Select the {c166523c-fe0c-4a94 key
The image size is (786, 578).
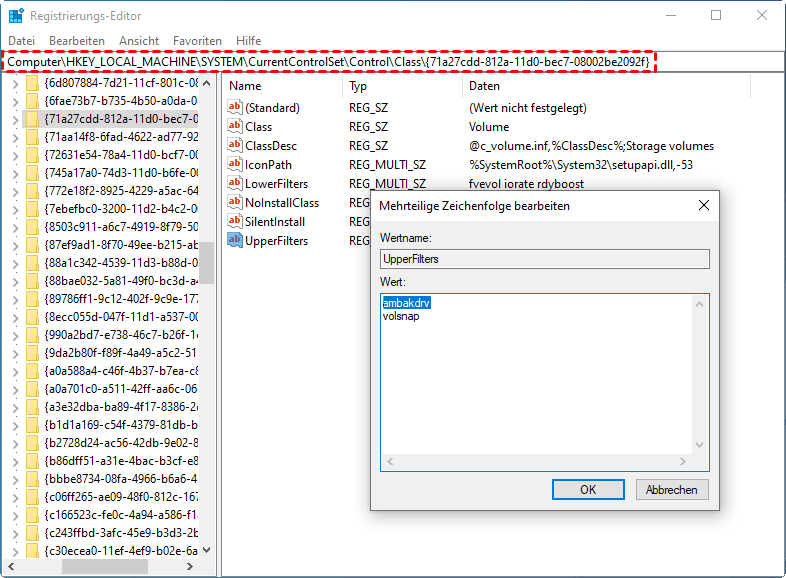(x=121, y=515)
